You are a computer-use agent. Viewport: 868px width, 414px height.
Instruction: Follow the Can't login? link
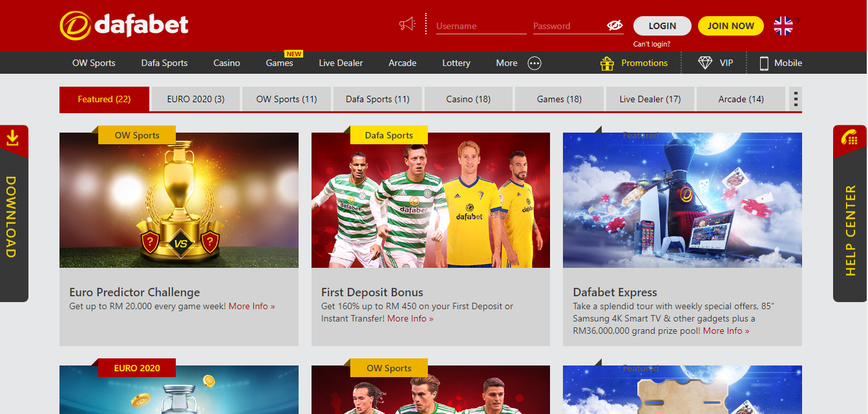651,44
